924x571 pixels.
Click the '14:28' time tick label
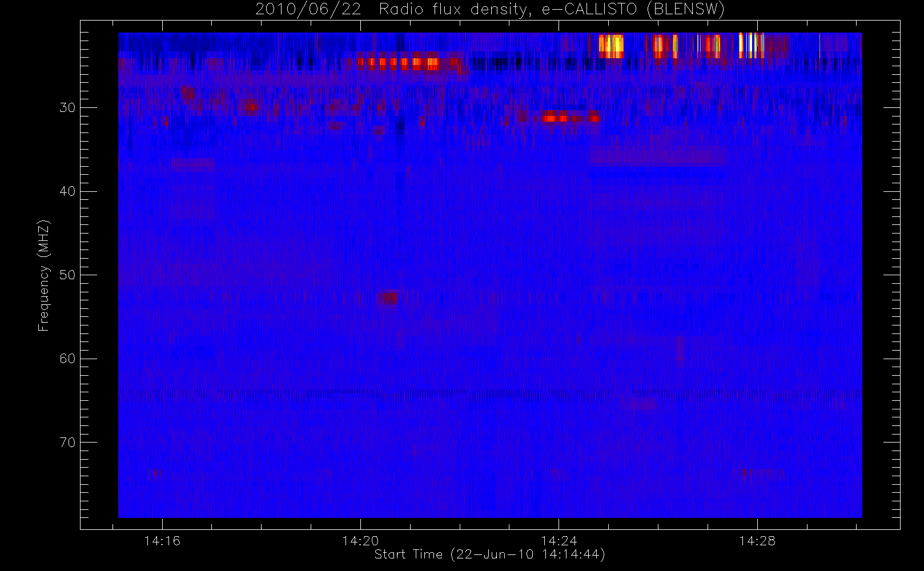click(757, 541)
